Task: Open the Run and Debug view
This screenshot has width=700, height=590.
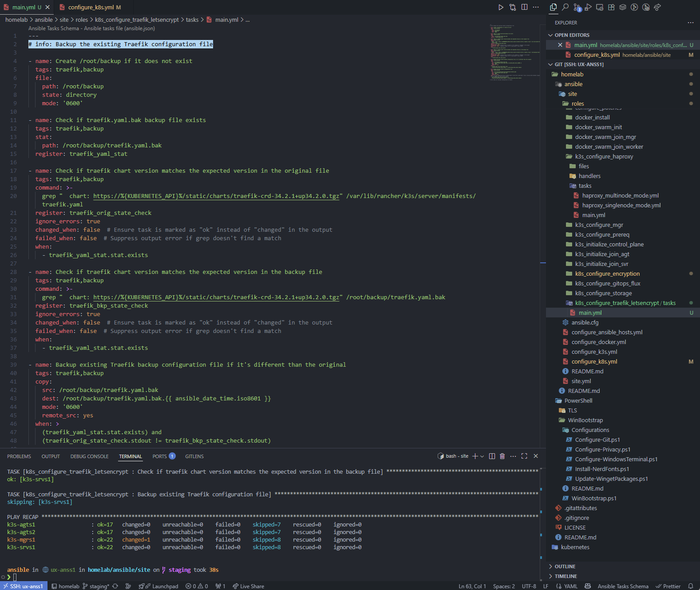Action: [588, 7]
